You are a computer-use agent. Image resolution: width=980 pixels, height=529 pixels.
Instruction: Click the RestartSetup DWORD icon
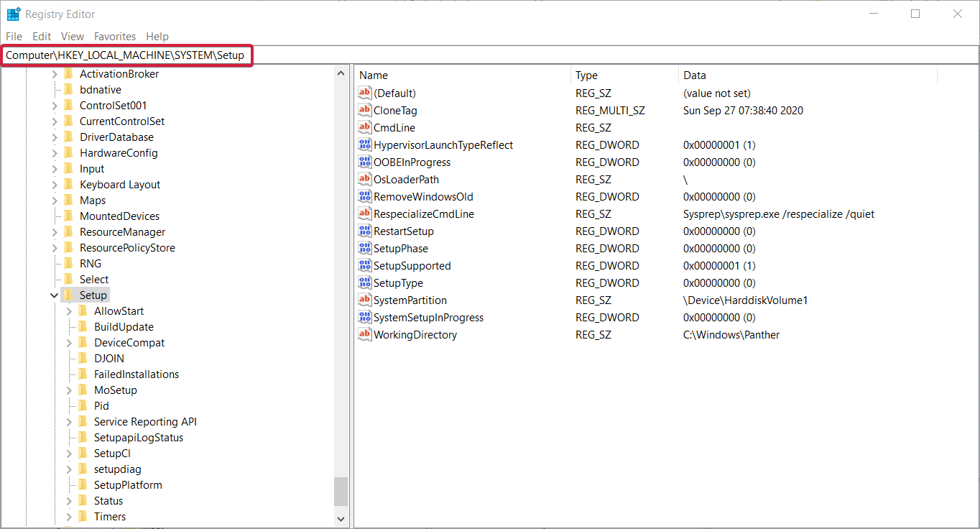365,231
